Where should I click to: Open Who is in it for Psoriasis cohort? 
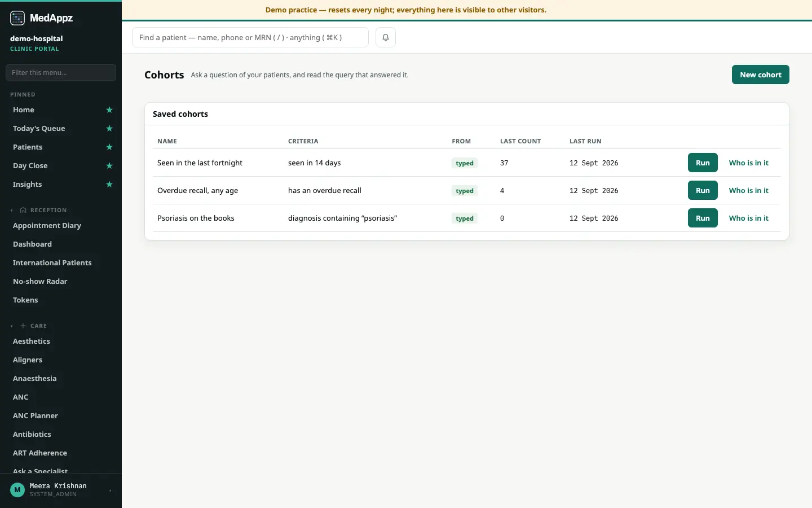pyautogui.click(x=749, y=218)
